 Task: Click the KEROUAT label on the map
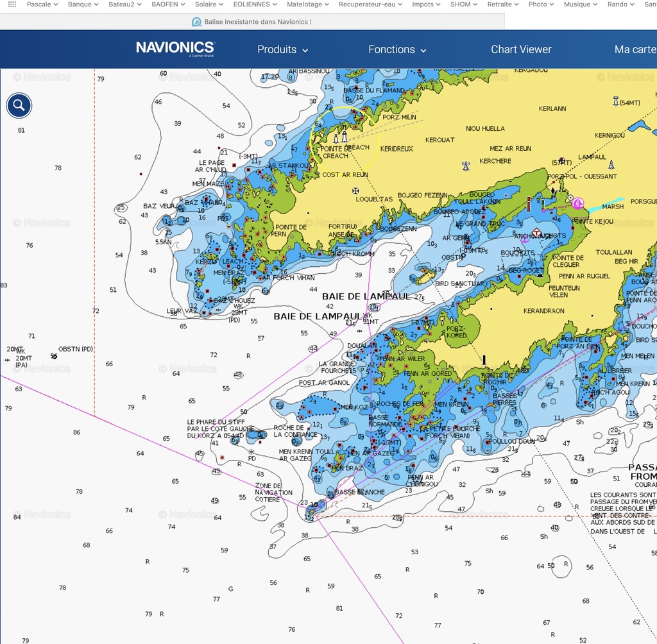(x=439, y=140)
